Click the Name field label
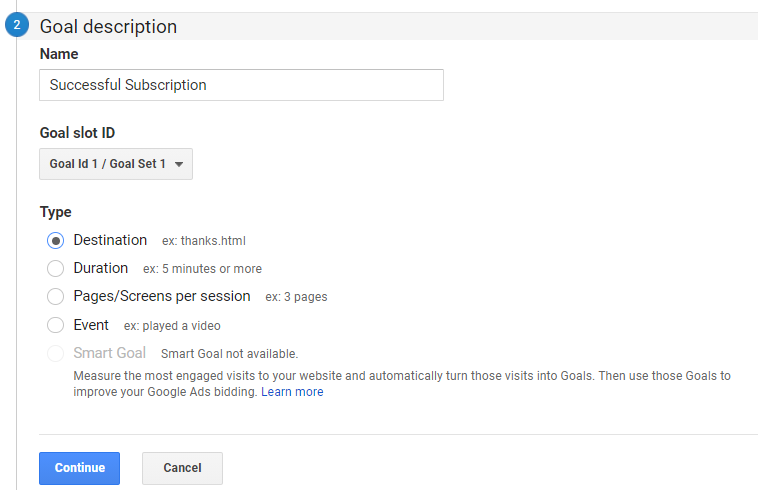This screenshot has width=771, height=490. [x=59, y=54]
